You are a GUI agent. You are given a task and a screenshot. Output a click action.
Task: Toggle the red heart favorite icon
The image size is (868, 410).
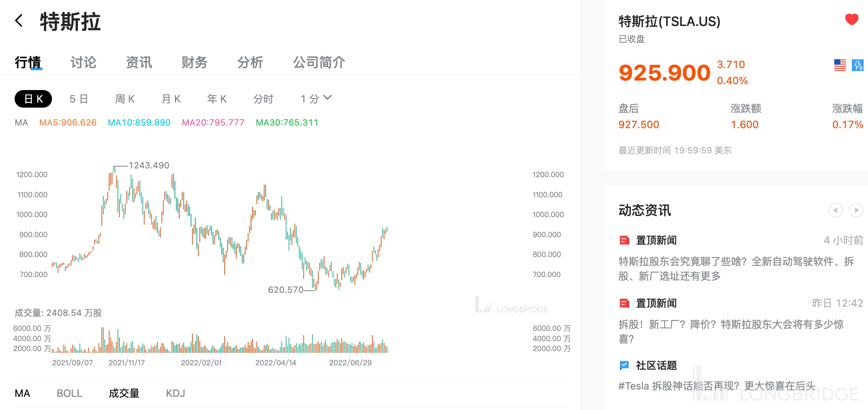[852, 19]
